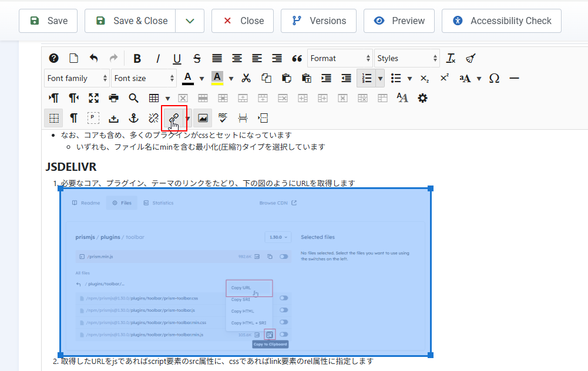Screen dimensions: 588x371
Task: Select the embedded jsDelivr screenshot image
Action: pyautogui.click(x=245, y=271)
